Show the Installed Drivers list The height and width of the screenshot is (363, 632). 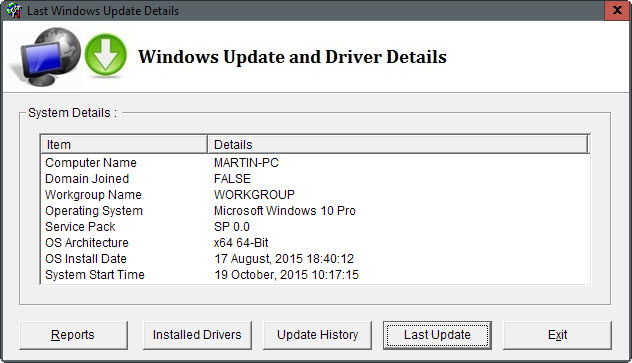[x=197, y=335]
